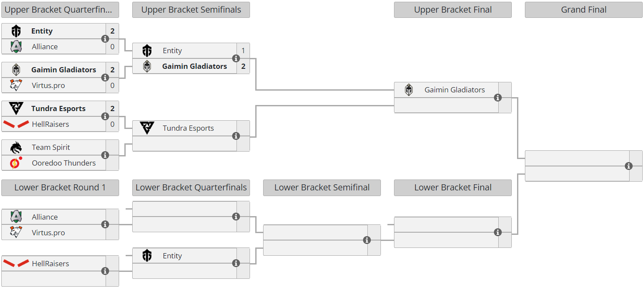Click Gaimin Gladiators in Upper Bracket Final
This screenshot has height=288, width=644.
coord(455,90)
